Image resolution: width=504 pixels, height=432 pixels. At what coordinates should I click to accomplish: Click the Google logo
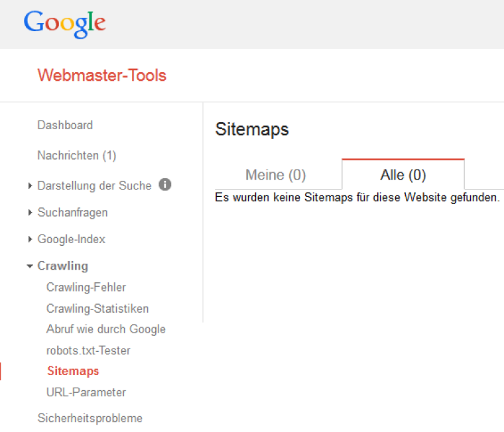pos(64,23)
